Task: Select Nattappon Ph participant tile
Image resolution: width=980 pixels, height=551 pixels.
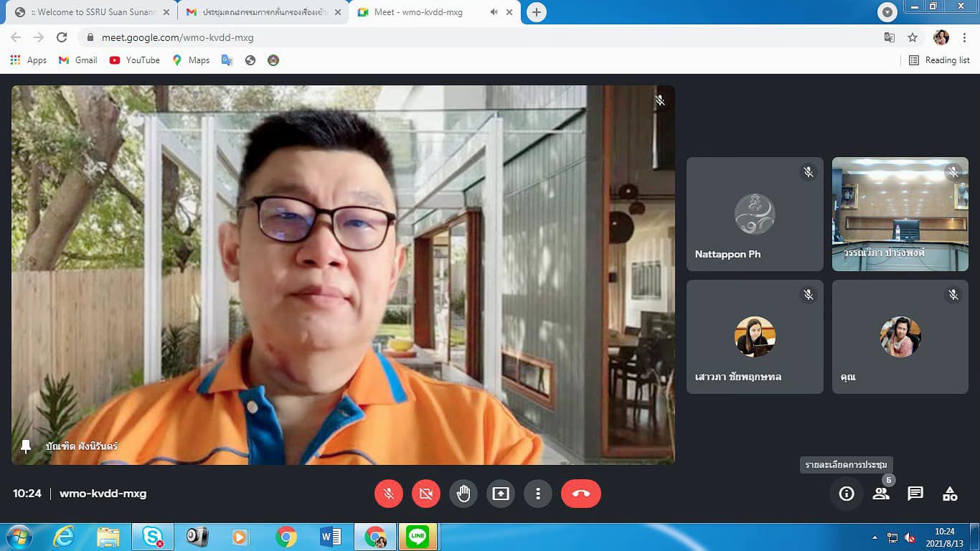Action: pyautogui.click(x=755, y=215)
